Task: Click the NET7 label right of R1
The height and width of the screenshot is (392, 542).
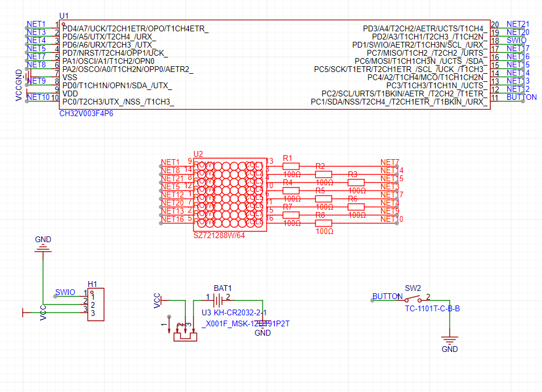Action: (390, 162)
